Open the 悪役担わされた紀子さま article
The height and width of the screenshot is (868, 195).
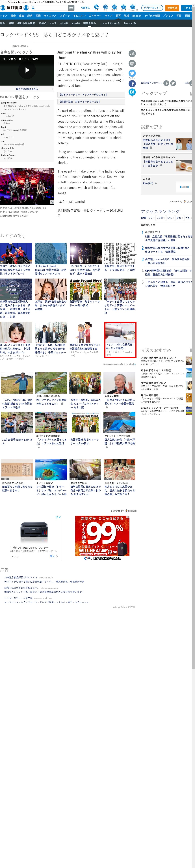tap(158, 144)
